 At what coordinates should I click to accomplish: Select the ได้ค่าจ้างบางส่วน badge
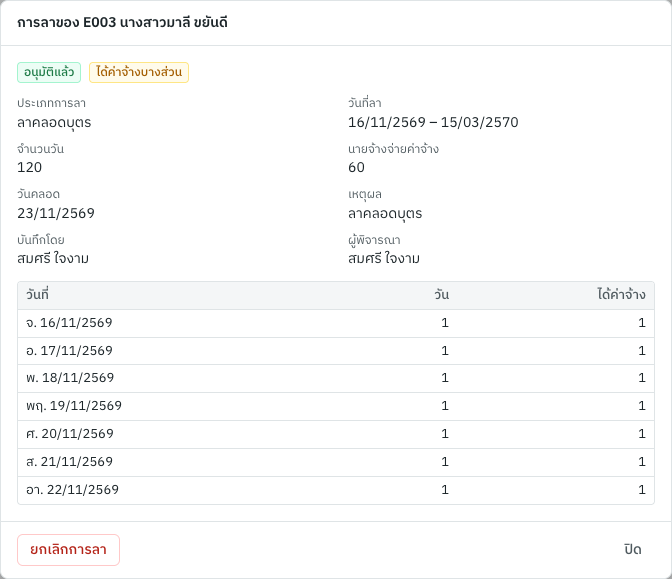pyautogui.click(x=139, y=72)
